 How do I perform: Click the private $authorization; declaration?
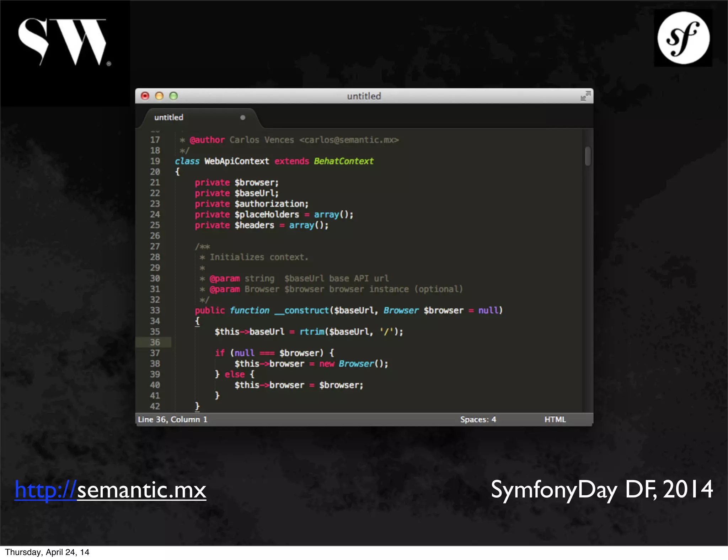point(252,204)
